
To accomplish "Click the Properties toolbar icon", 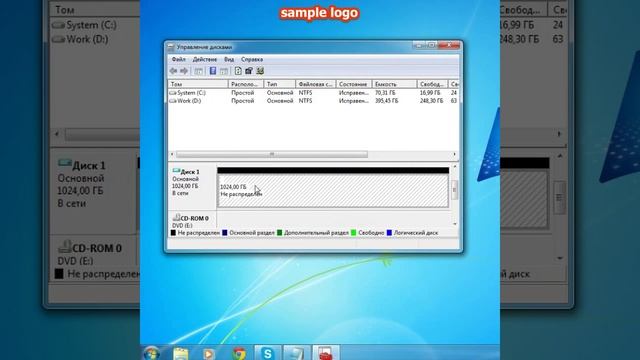I will point(249,71).
